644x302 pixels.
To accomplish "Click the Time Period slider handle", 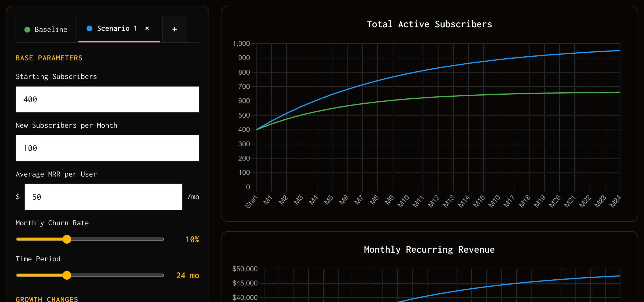I will 67,275.
